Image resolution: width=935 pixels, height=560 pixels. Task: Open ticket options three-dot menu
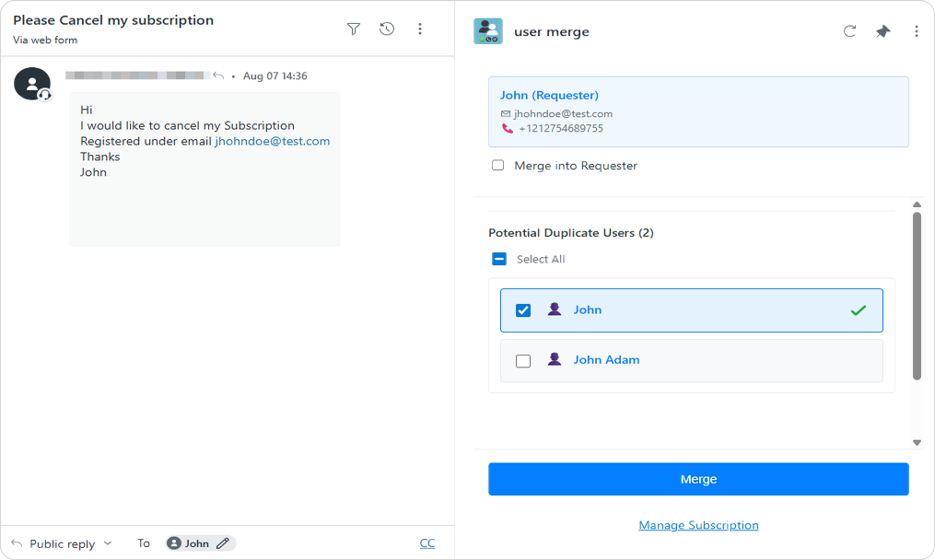point(420,29)
